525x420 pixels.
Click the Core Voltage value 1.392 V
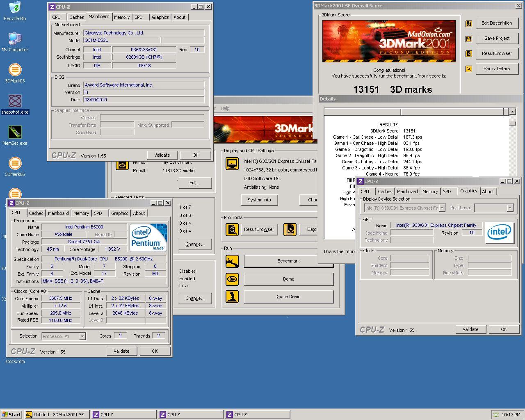113,249
